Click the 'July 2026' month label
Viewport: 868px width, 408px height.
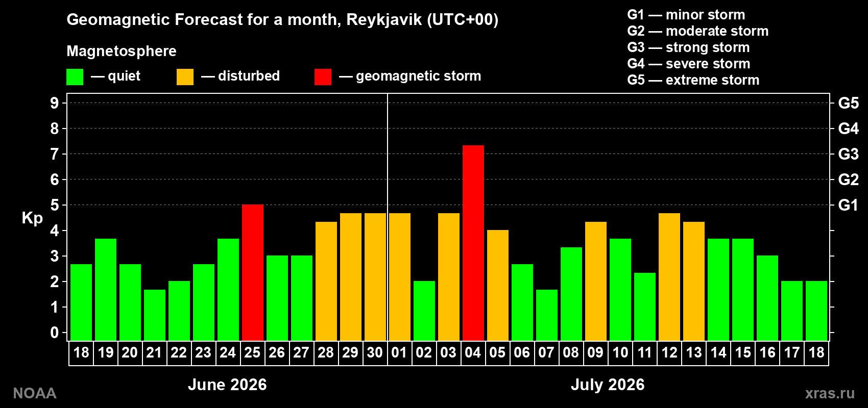click(x=608, y=385)
